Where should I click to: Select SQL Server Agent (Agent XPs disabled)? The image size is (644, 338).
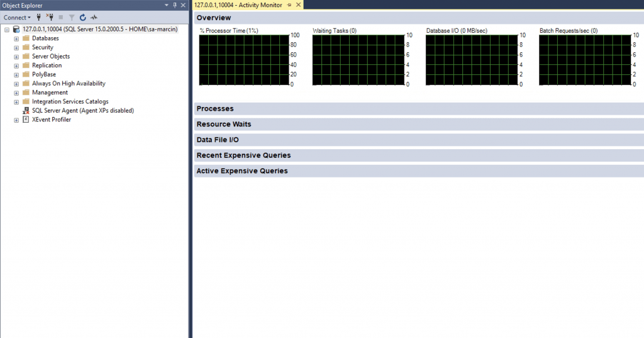click(x=83, y=111)
